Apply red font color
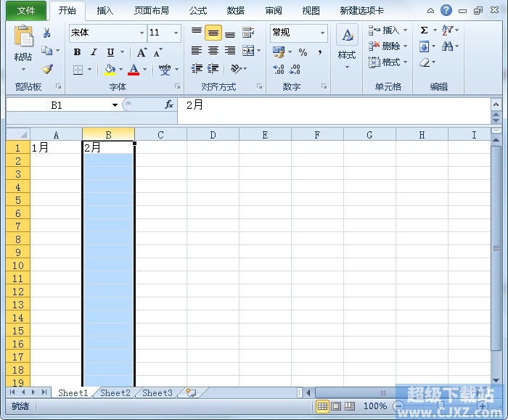The height and width of the screenshot is (420, 508). point(134,70)
